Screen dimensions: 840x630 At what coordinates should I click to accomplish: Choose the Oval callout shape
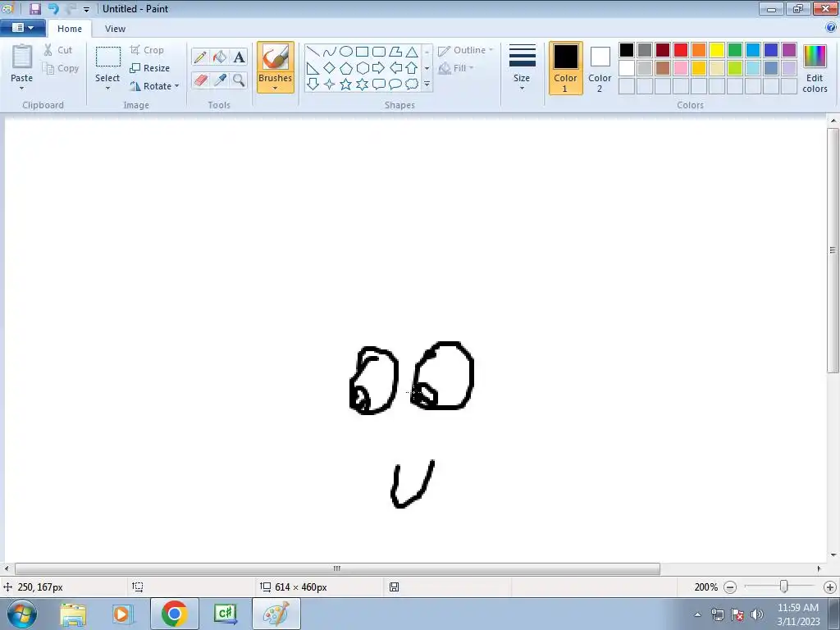pyautogui.click(x=395, y=84)
